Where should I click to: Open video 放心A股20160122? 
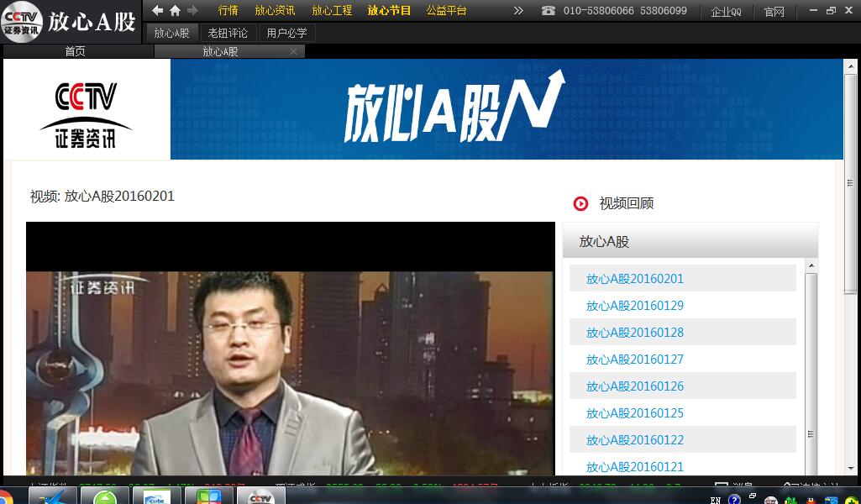click(x=635, y=440)
